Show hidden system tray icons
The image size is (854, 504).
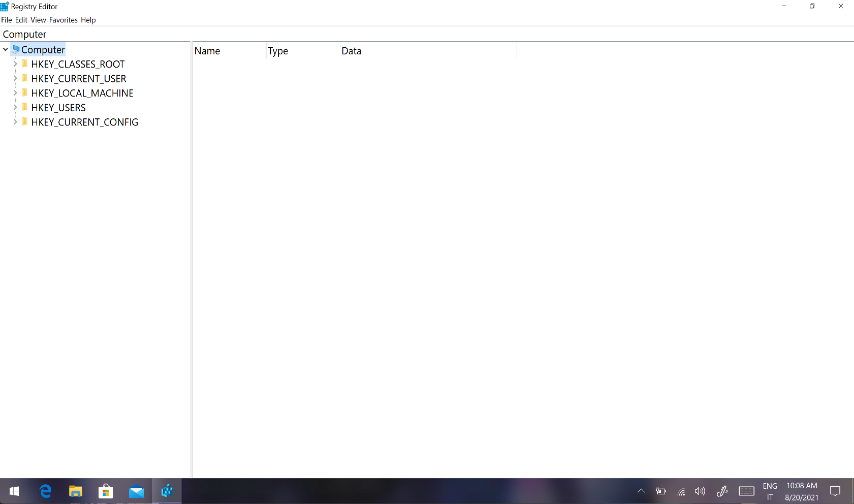(641, 491)
